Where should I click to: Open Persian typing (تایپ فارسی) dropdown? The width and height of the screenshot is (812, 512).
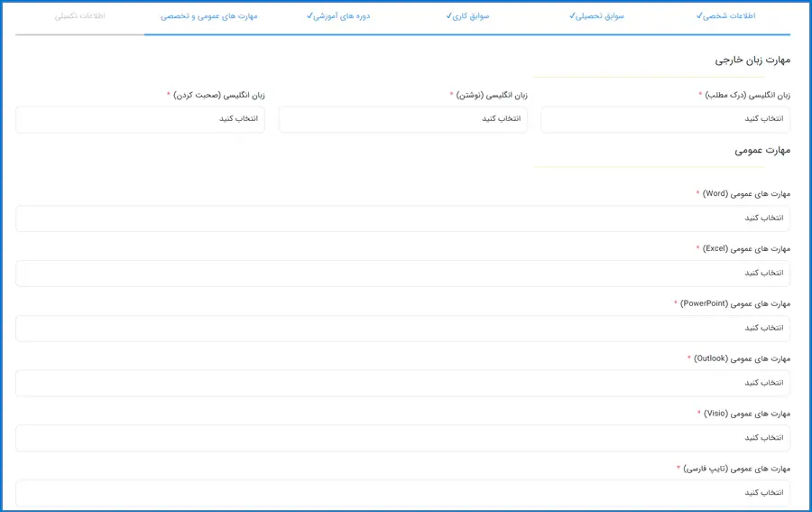coord(402,493)
